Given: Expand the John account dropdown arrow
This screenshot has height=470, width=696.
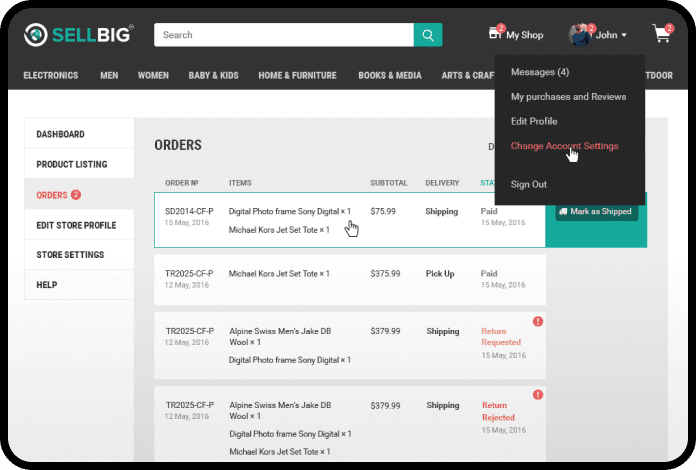Looking at the screenshot, I should pyautogui.click(x=624, y=35).
